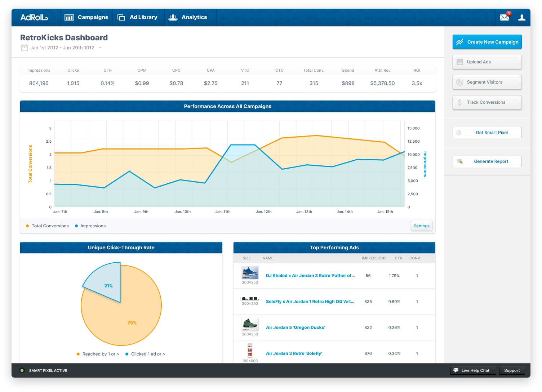Screen dimensions: 542x392
Task: Open the Campaigns menu
Action: point(86,17)
